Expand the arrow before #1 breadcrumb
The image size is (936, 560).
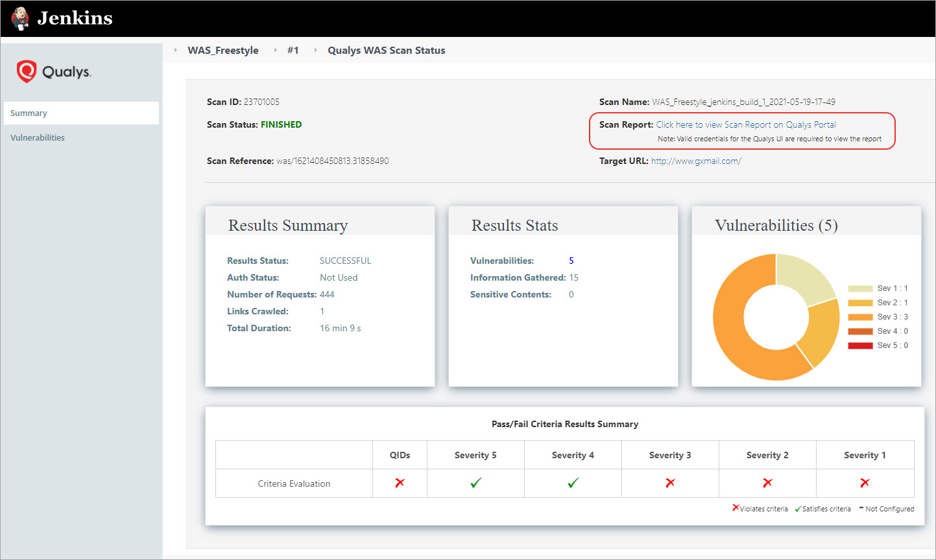[x=275, y=50]
